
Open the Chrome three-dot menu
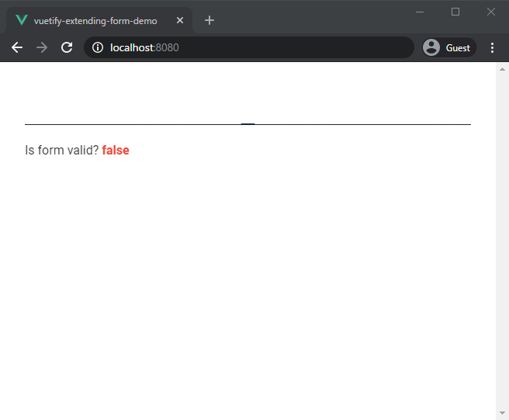[492, 47]
